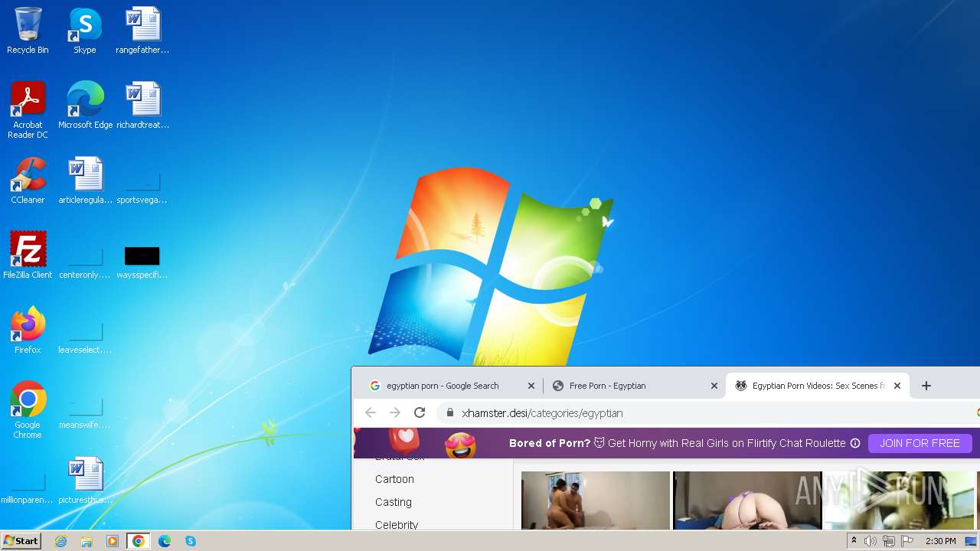Screen dimensions: 980x551
Task: View site info via address bar lock icon
Action: 449,412
